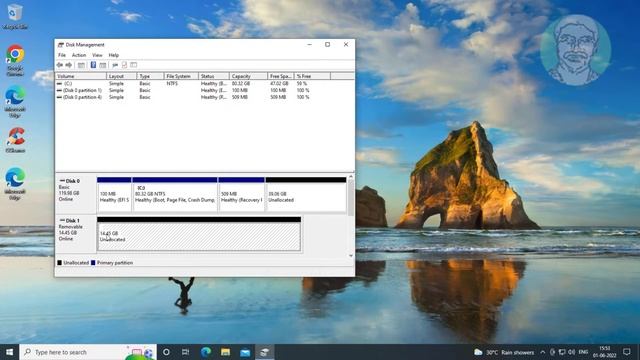The width and height of the screenshot is (640, 360).
Task: Click the black Unallocated legend swatch
Action: 59,263
